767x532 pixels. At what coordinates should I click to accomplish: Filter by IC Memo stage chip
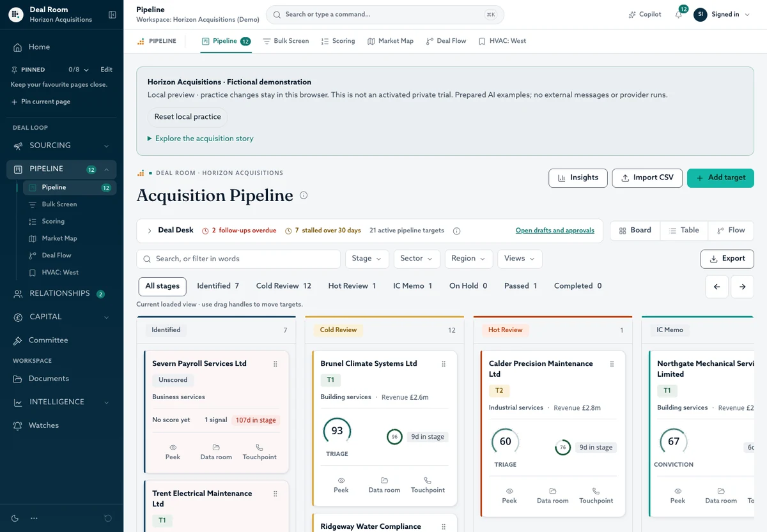(x=413, y=286)
